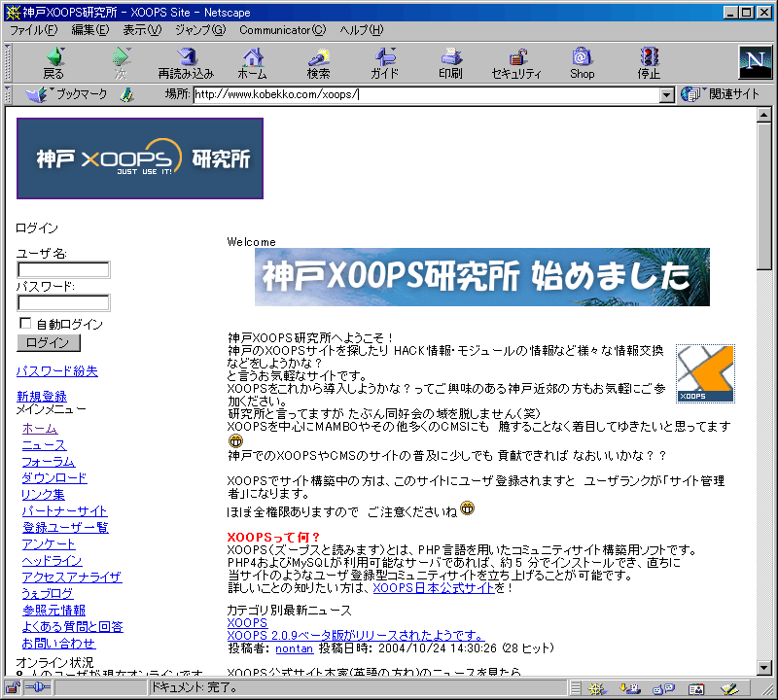Open Address Book from component bar
Screen dimensions: 778x700
696,688
